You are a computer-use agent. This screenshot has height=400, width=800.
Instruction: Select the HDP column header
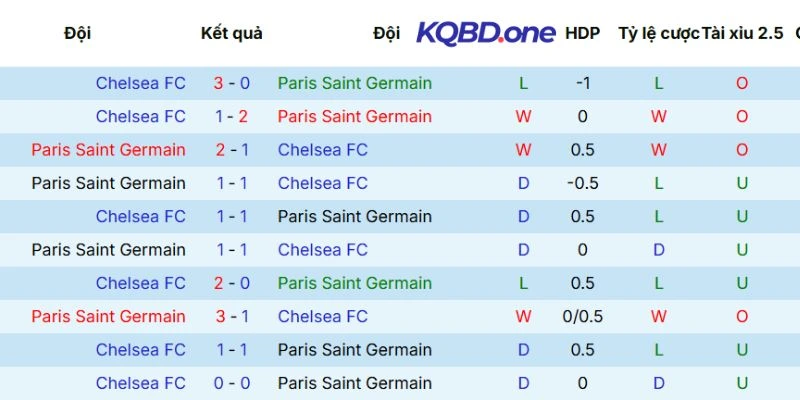click(x=582, y=33)
